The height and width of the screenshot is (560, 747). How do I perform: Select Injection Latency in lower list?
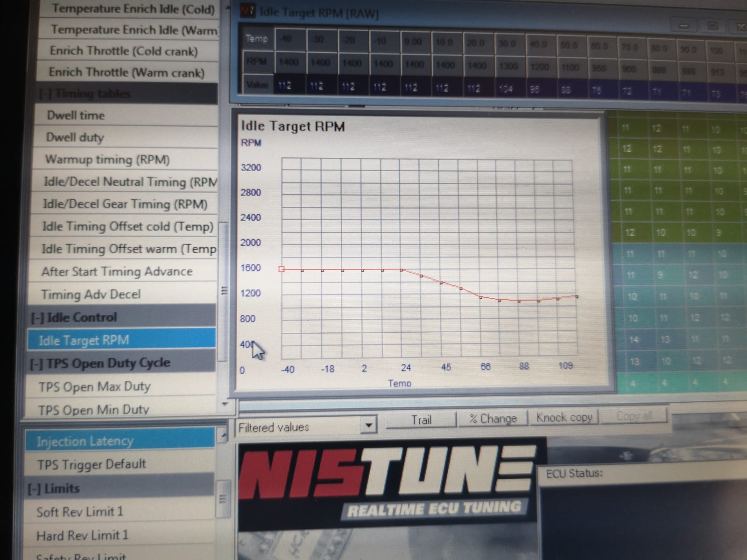coord(120,441)
